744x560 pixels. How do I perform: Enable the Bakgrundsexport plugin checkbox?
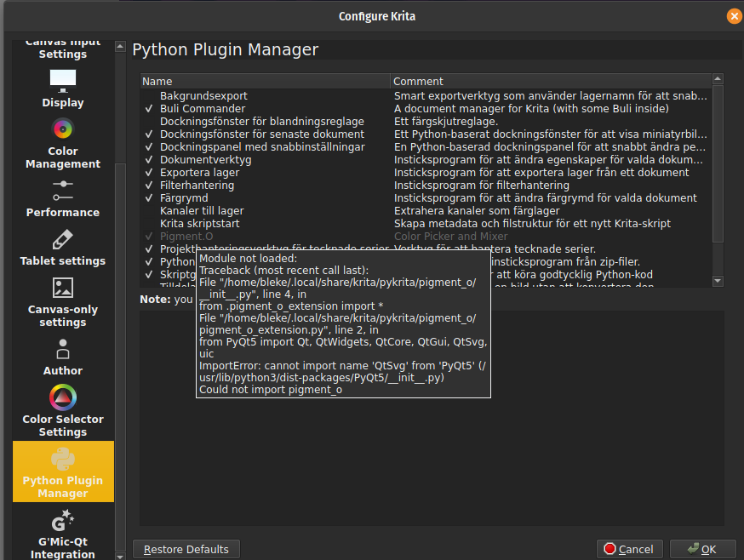[x=149, y=96]
